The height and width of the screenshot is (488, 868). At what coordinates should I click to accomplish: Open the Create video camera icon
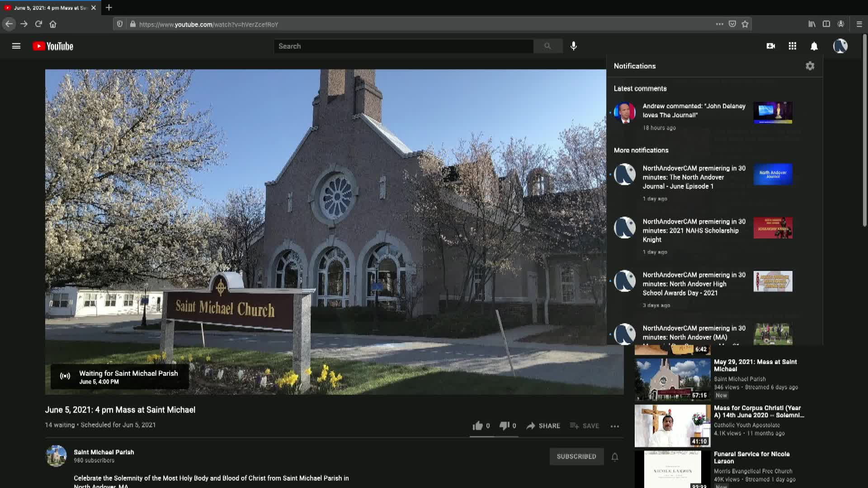click(771, 46)
